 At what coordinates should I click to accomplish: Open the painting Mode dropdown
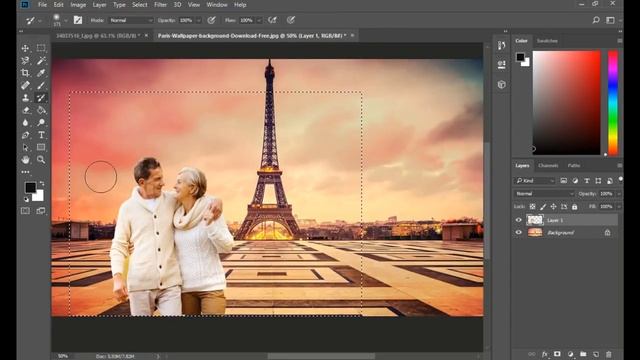pyautogui.click(x=131, y=20)
